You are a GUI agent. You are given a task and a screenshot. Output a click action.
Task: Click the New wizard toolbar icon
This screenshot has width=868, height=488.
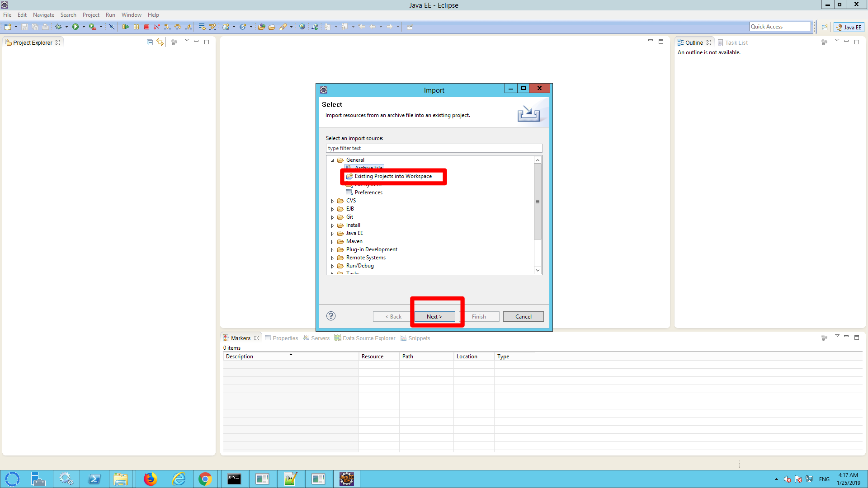tap(8, 27)
